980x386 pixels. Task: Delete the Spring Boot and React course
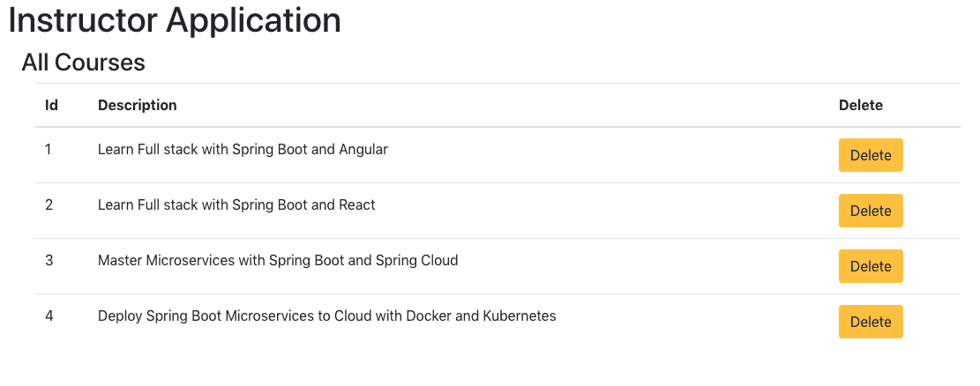click(871, 211)
